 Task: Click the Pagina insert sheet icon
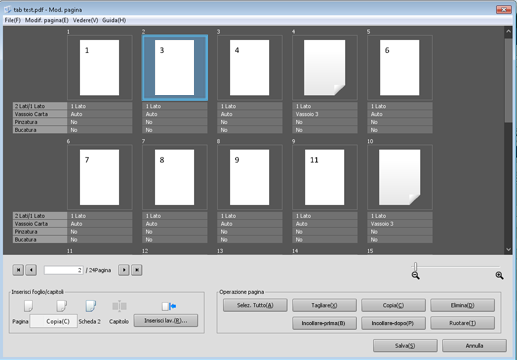point(28,306)
